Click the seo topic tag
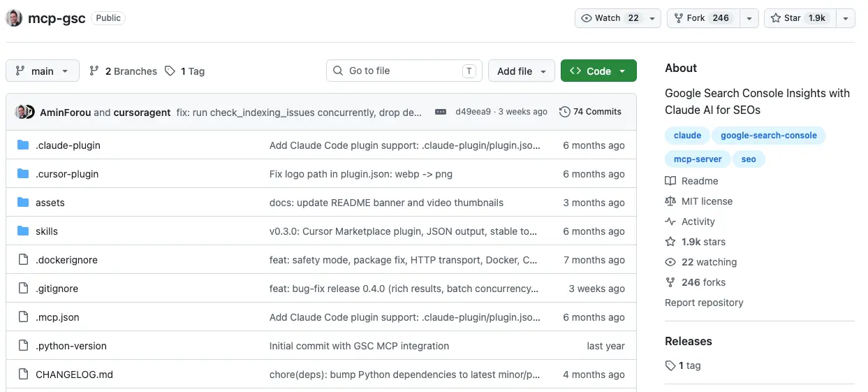 click(x=749, y=159)
